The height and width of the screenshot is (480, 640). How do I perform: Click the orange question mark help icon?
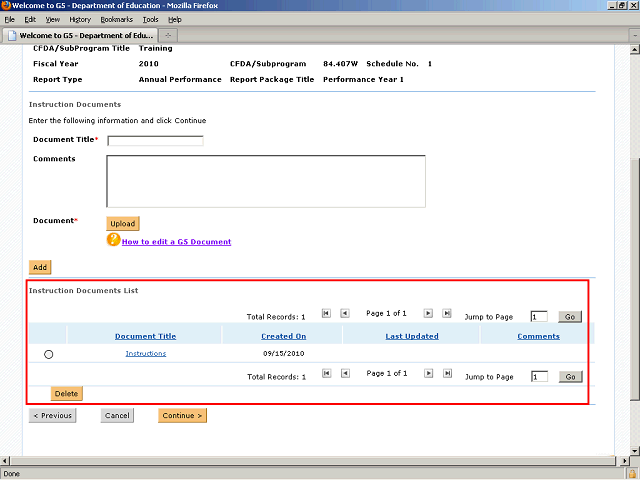(x=113, y=240)
